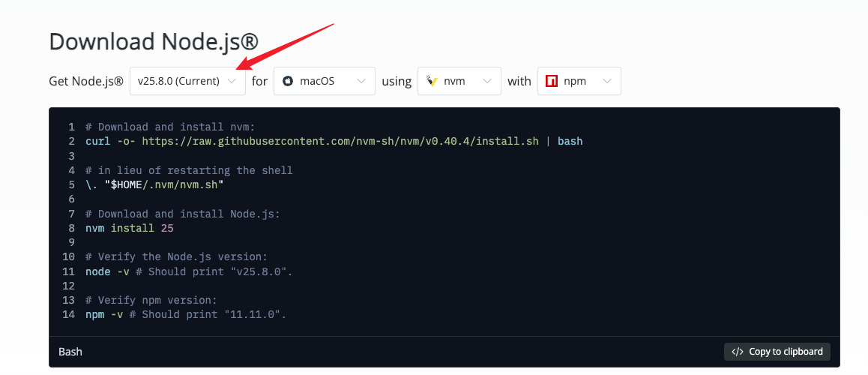This screenshot has width=868, height=375.
Task: Click the red npm logo icon
Action: click(552, 81)
